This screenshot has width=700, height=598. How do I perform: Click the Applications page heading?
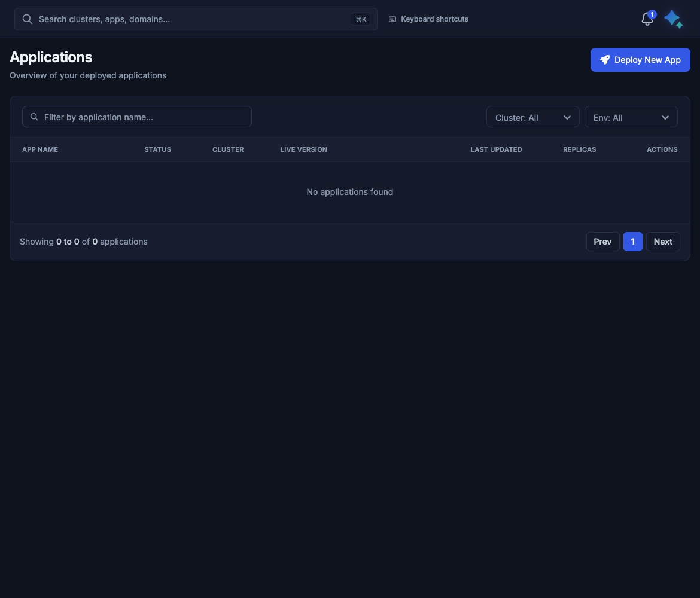[x=51, y=57]
